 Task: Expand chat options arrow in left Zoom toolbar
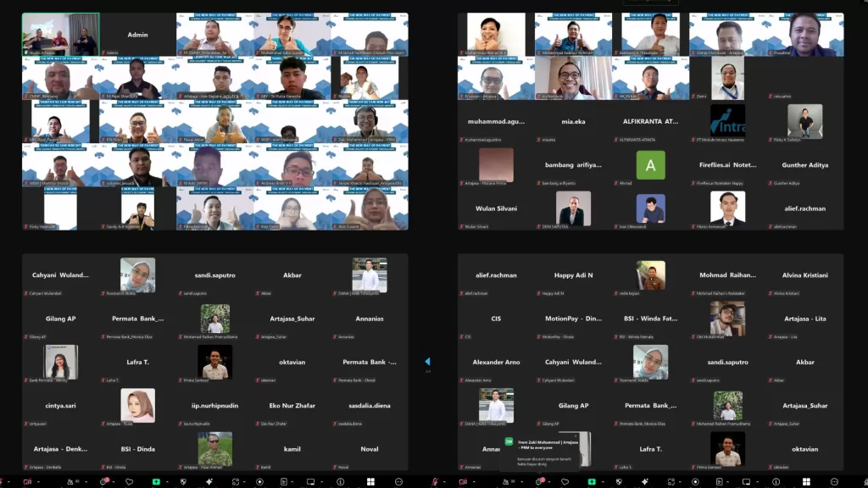coord(114,482)
